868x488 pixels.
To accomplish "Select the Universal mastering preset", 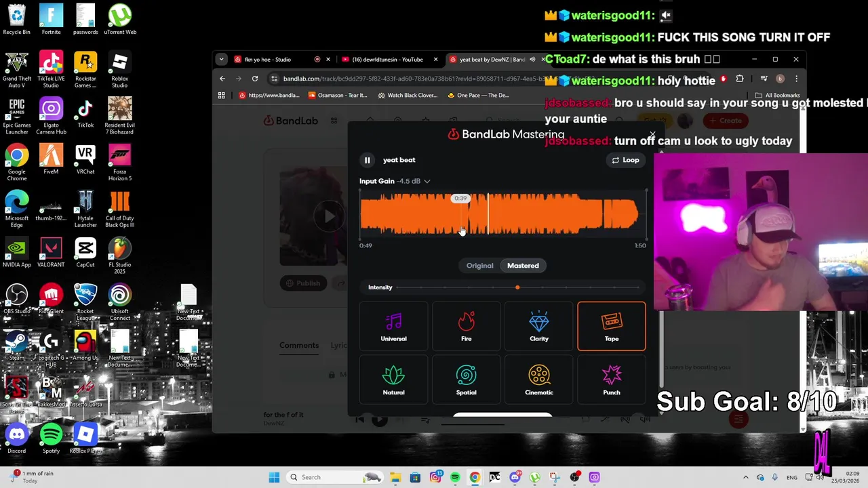I will [393, 327].
